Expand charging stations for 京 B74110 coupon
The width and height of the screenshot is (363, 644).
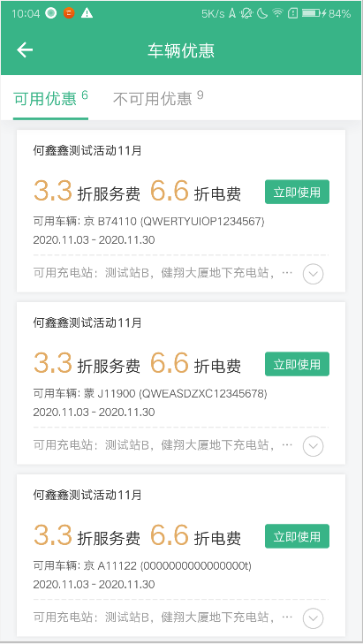coord(314,274)
